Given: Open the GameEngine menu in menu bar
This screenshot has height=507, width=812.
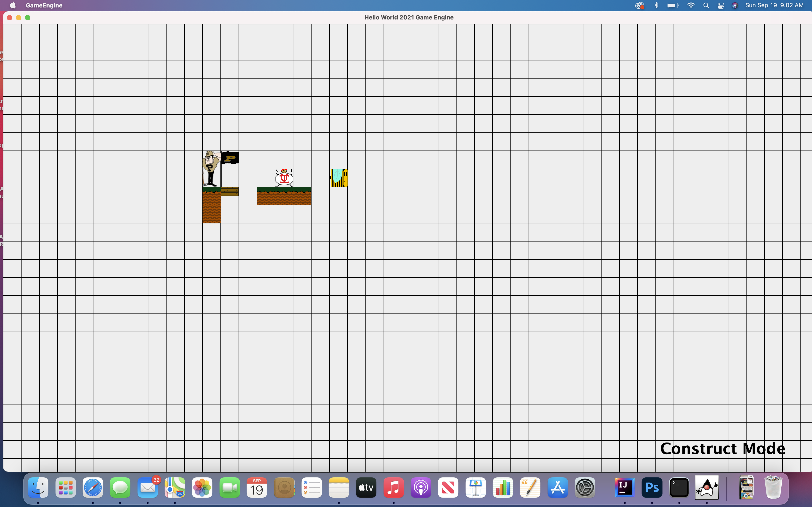Looking at the screenshot, I should (x=44, y=5).
